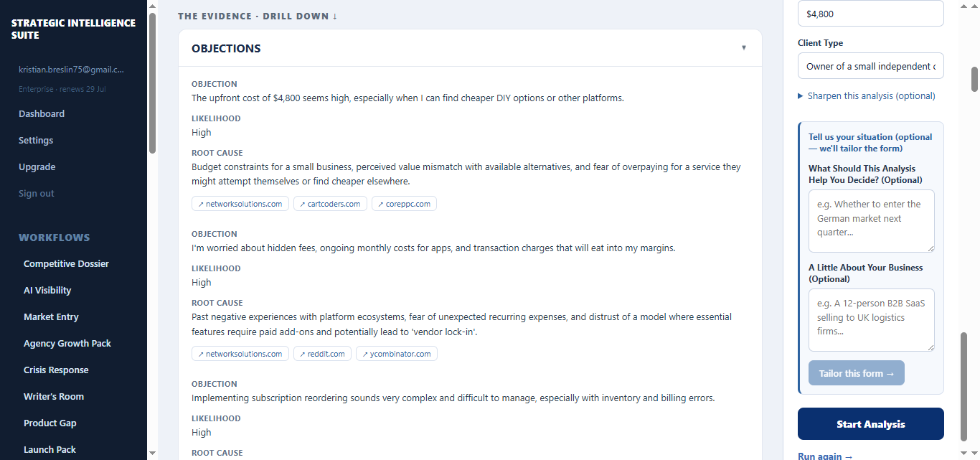Open ycombinator.com source chip
Screen dimensions: 980x460
point(397,354)
